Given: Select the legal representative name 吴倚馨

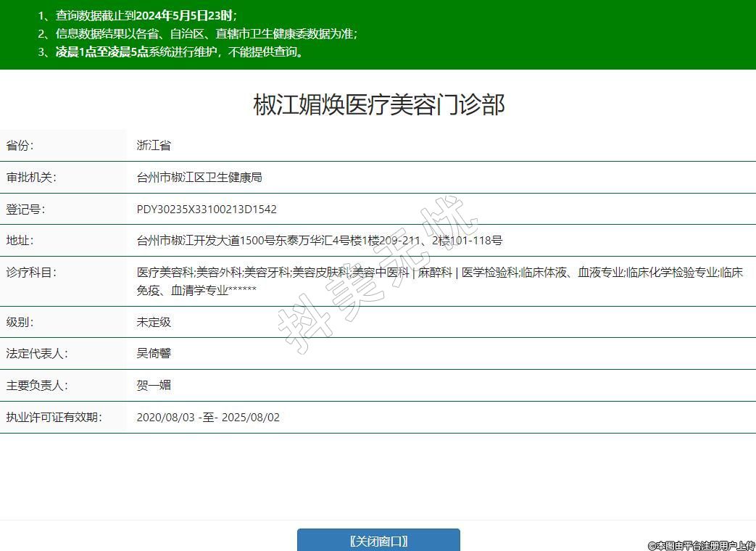Looking at the screenshot, I should (154, 354).
